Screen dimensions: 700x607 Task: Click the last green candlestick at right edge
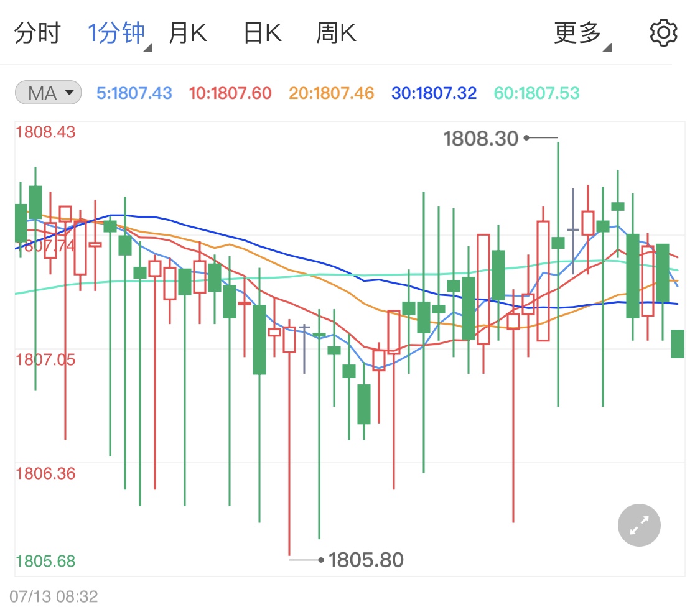pyautogui.click(x=678, y=344)
